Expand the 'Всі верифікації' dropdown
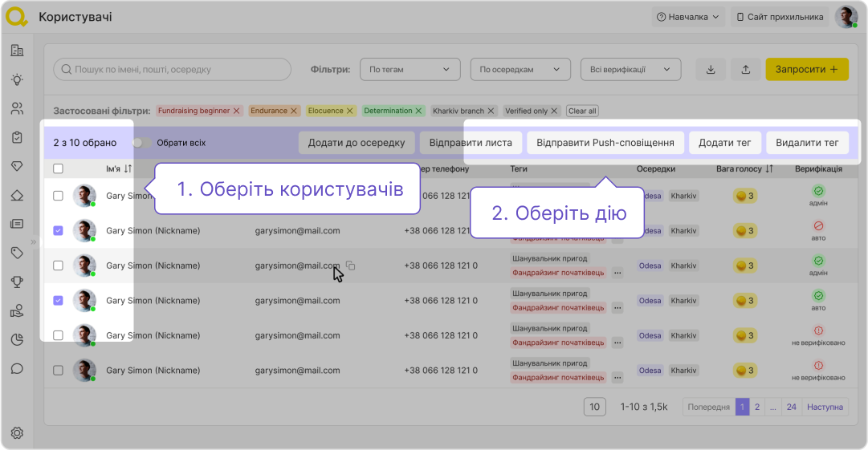The width and height of the screenshot is (868, 450). [630, 70]
